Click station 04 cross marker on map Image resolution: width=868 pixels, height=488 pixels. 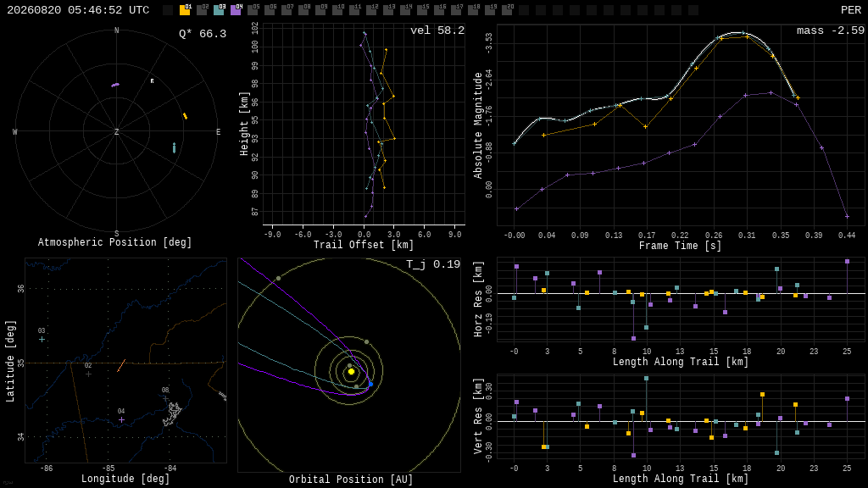point(121,420)
